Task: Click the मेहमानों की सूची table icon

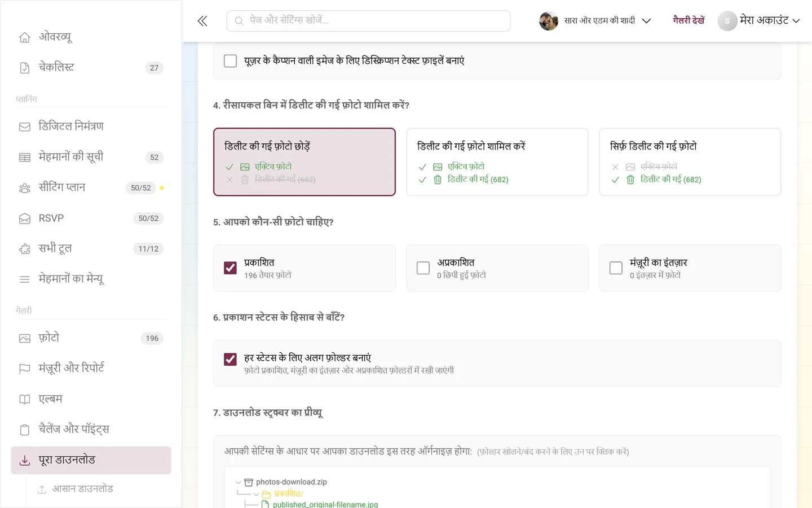Action: (25, 157)
